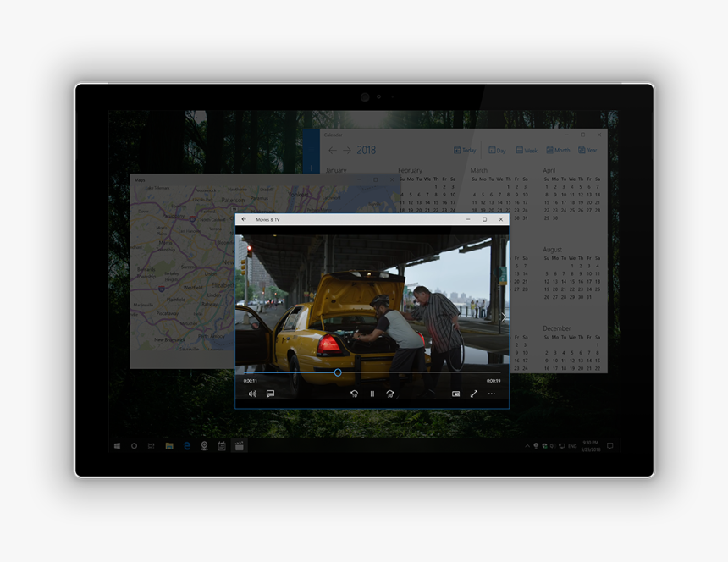Switch Calendar to Day view

(497, 151)
